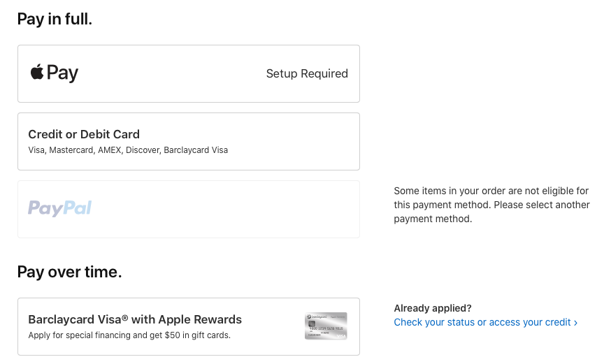Image resolution: width=604 pixels, height=364 pixels.
Task: Click the PayPal logo
Action: 59,208
